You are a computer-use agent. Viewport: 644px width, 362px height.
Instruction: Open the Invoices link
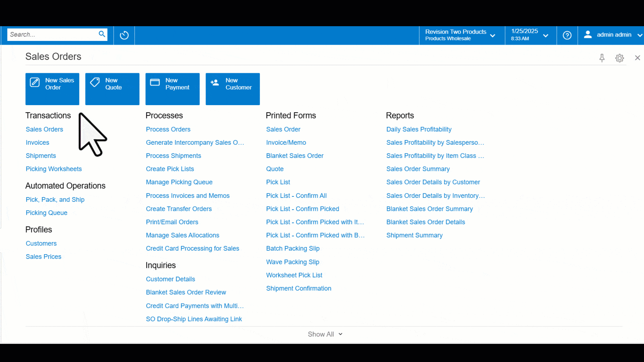(38, 142)
